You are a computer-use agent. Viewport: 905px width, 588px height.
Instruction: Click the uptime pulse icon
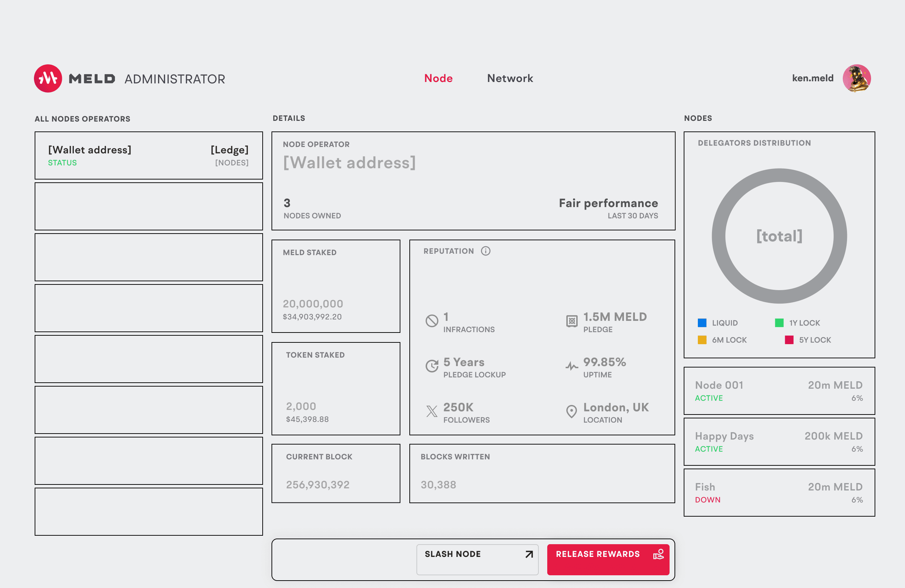pos(572,366)
